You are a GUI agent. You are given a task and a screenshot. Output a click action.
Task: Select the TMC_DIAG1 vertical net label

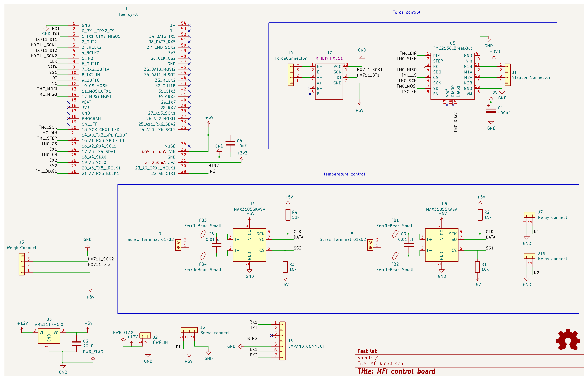pyautogui.click(x=456, y=121)
